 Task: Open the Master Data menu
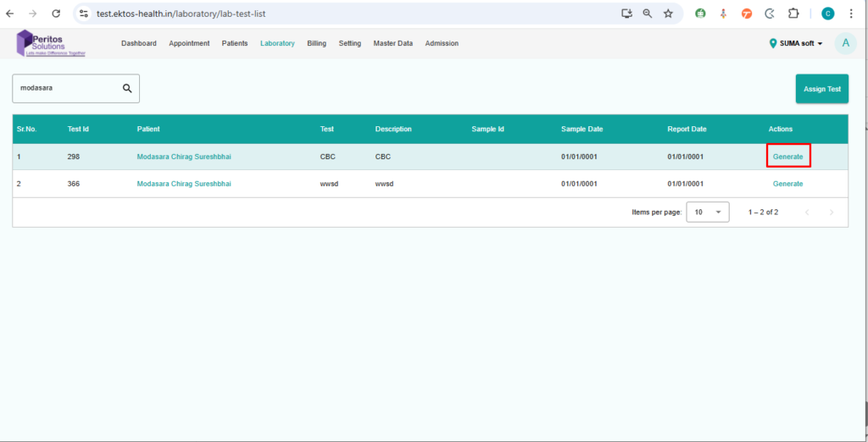pos(393,43)
